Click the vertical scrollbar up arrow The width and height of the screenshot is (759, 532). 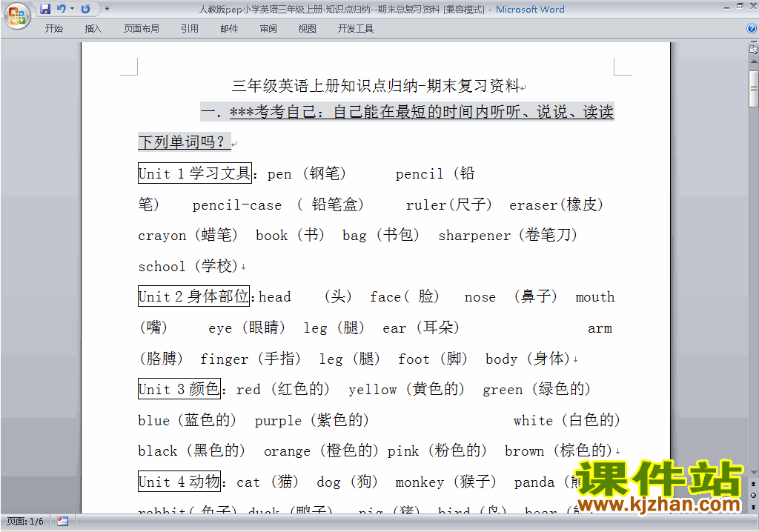pos(754,62)
